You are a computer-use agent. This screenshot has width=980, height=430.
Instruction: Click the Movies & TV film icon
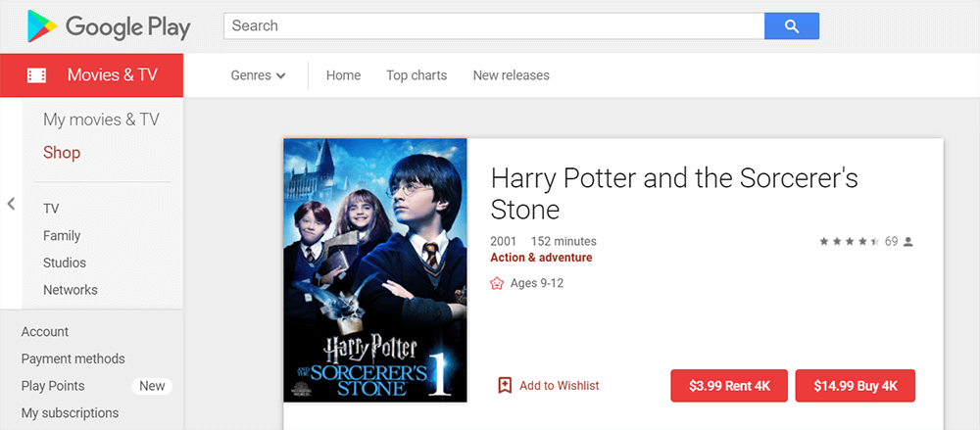pyautogui.click(x=37, y=75)
